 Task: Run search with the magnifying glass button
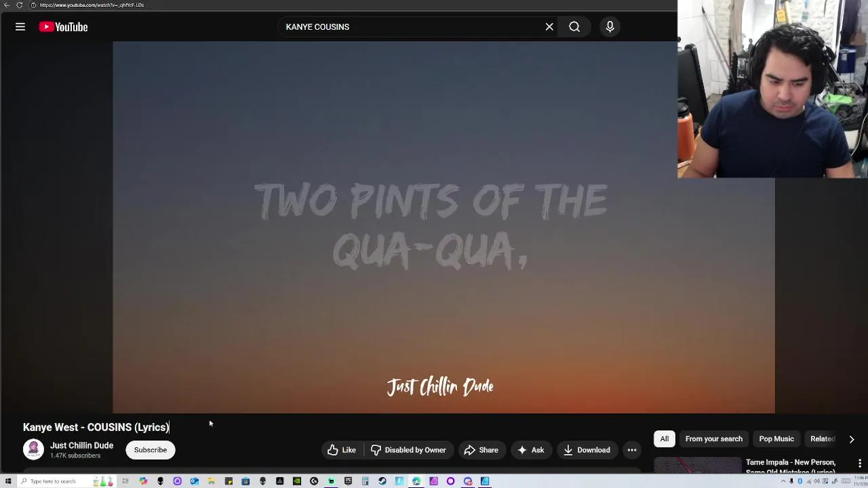[x=574, y=27]
